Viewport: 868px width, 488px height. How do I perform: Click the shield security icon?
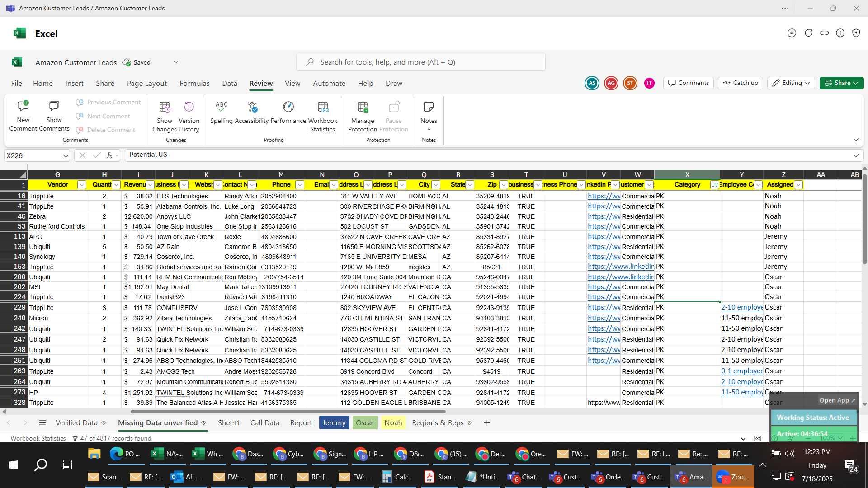(856, 33)
